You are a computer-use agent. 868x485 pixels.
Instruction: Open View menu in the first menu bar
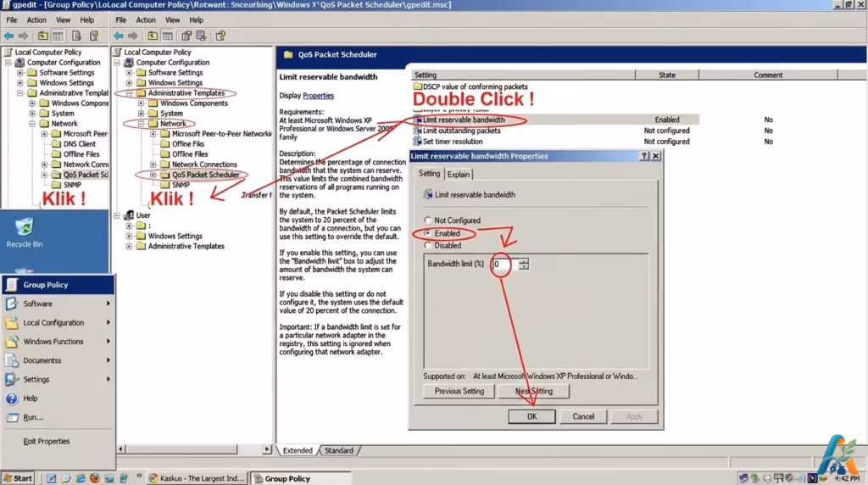(x=63, y=20)
